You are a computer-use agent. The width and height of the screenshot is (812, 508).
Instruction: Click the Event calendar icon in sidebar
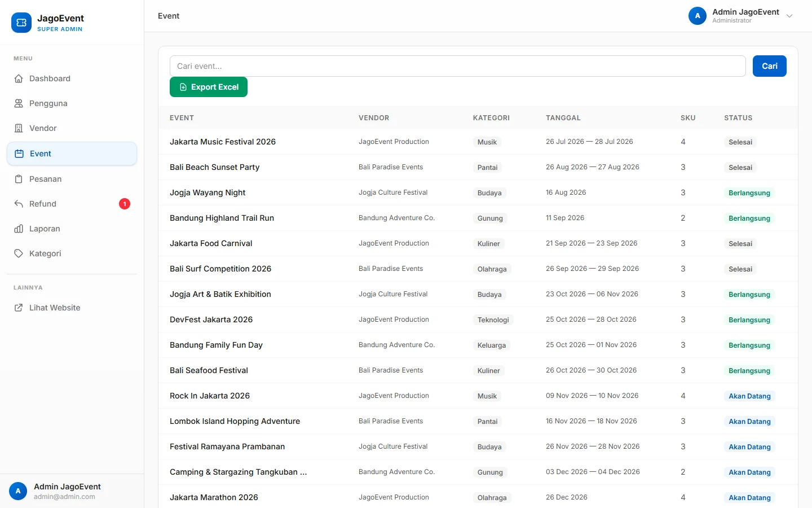tap(19, 154)
